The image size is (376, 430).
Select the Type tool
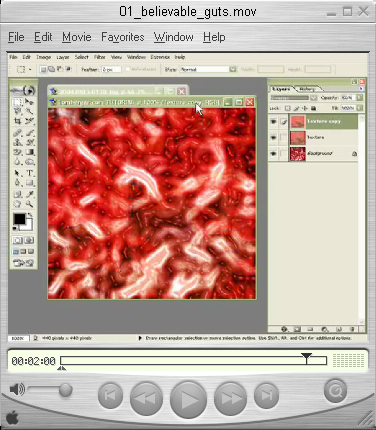point(29,173)
